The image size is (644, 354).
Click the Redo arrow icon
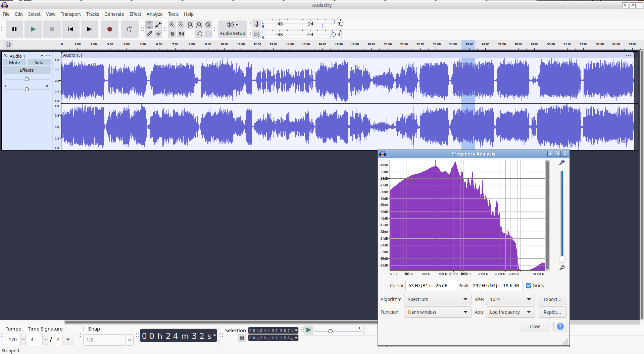[208, 34]
